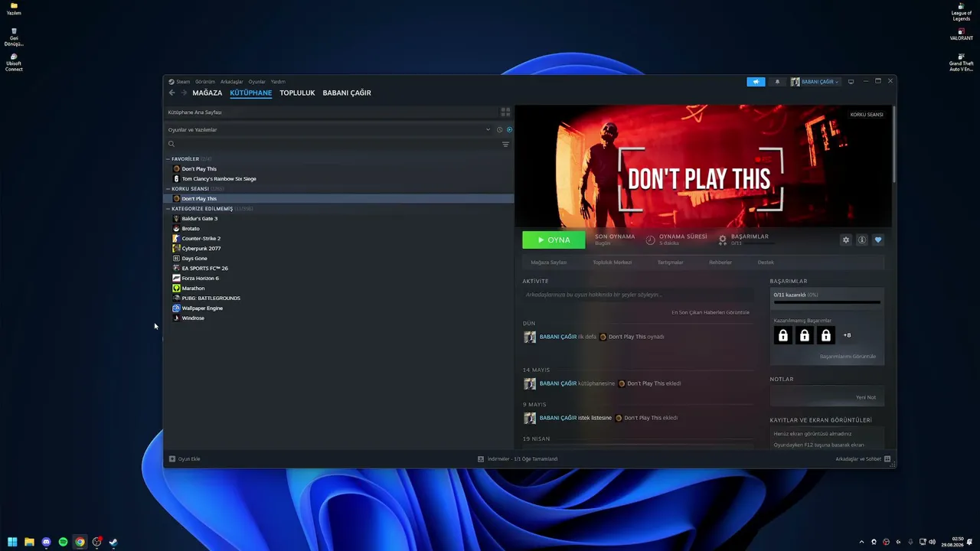Image resolution: width=980 pixels, height=551 pixels.
Task: Switch the library to grid view icon
Action: tap(505, 112)
